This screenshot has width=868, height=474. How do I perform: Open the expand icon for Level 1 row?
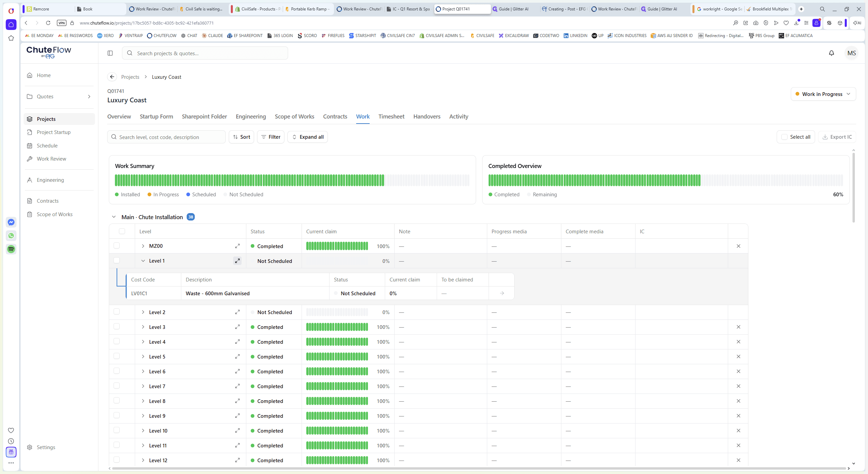238,261
